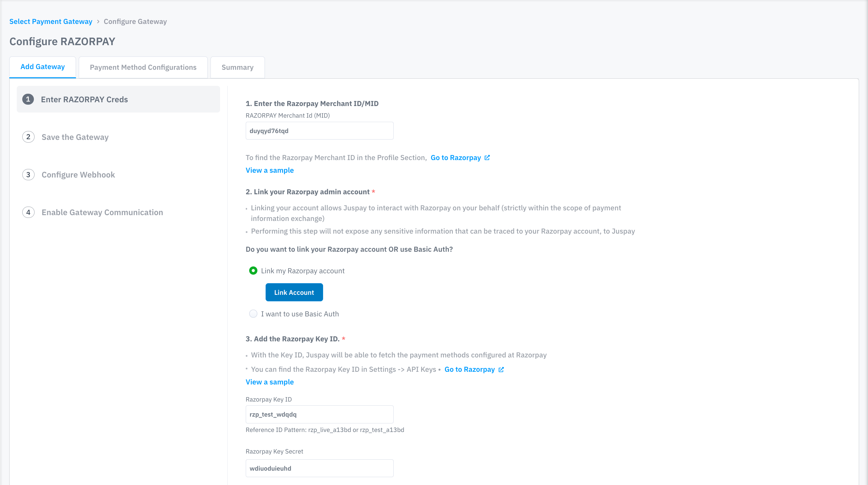This screenshot has width=868, height=485.
Task: Focus the Razorpay Key ID field
Action: click(319, 414)
